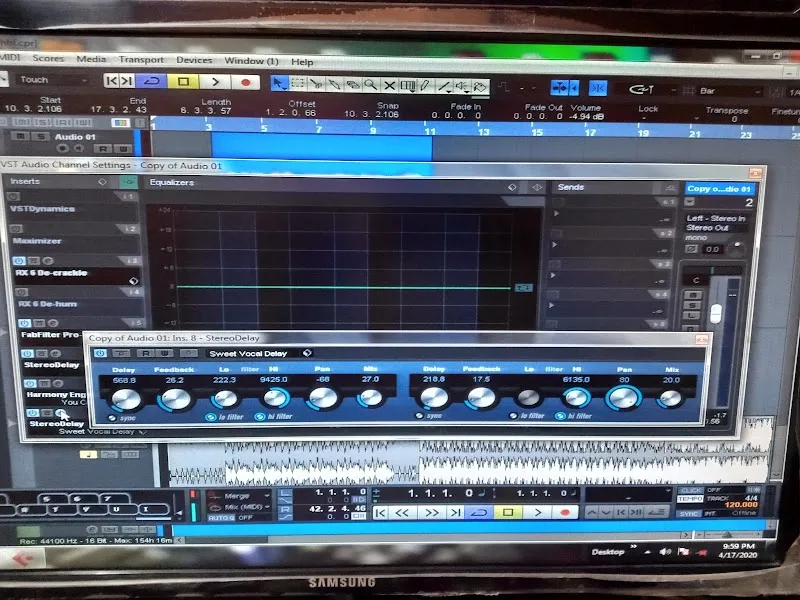The width and height of the screenshot is (800, 600).
Task: Click the left Feedback knob (26.2)
Action: tap(176, 399)
